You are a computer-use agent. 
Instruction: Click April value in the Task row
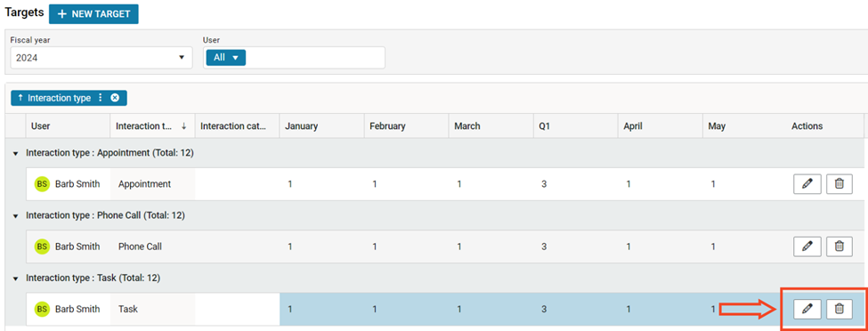click(629, 309)
